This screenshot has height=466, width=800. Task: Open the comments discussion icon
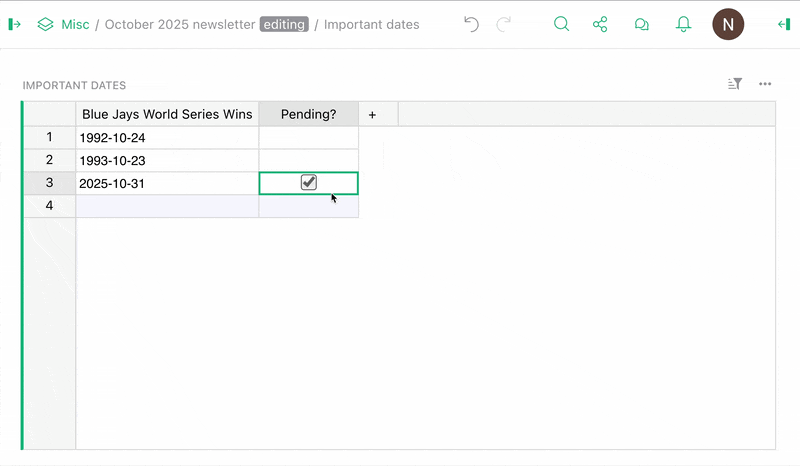(x=642, y=24)
